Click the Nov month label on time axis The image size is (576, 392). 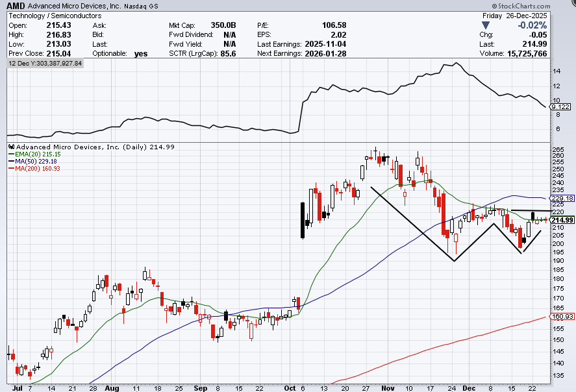click(388, 388)
